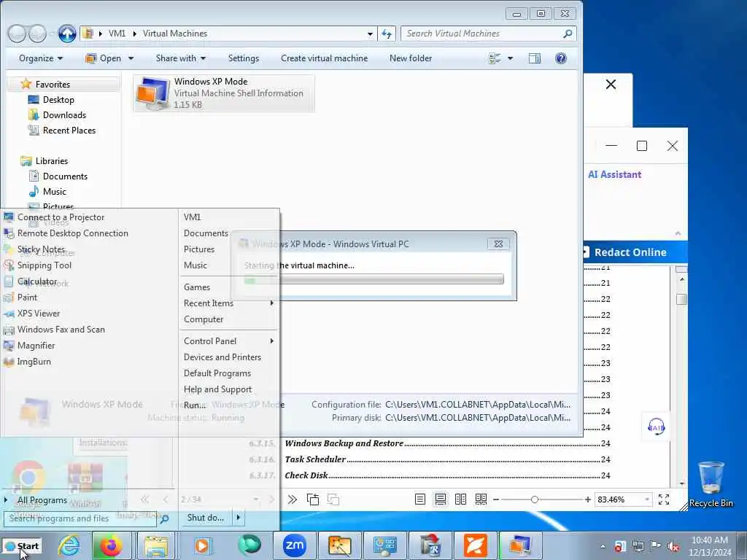Click the Search programs and files box

coord(80,518)
